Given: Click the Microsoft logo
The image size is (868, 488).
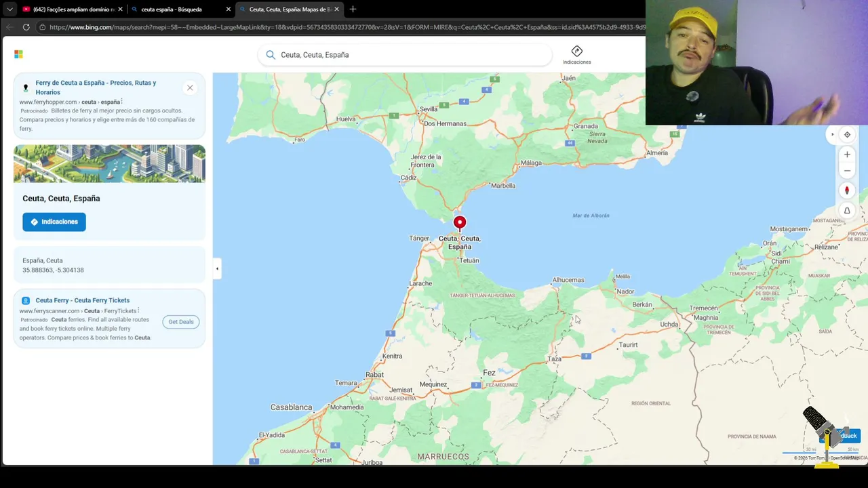Looking at the screenshot, I should 18,54.
